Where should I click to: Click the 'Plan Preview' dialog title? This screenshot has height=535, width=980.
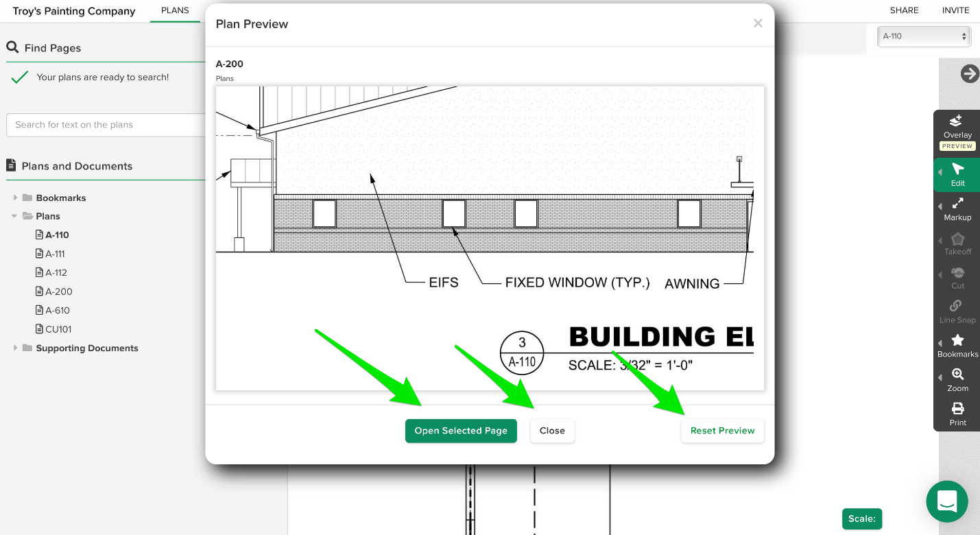click(252, 24)
